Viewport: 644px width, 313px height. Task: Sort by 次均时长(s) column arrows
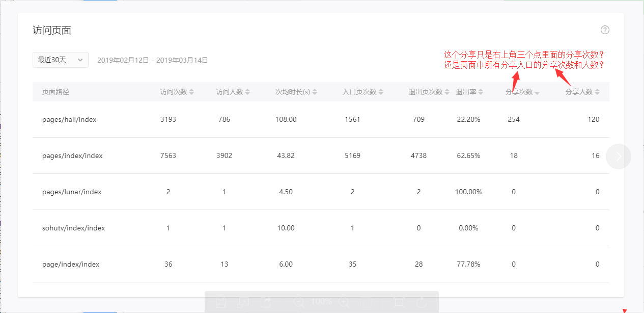click(x=315, y=92)
